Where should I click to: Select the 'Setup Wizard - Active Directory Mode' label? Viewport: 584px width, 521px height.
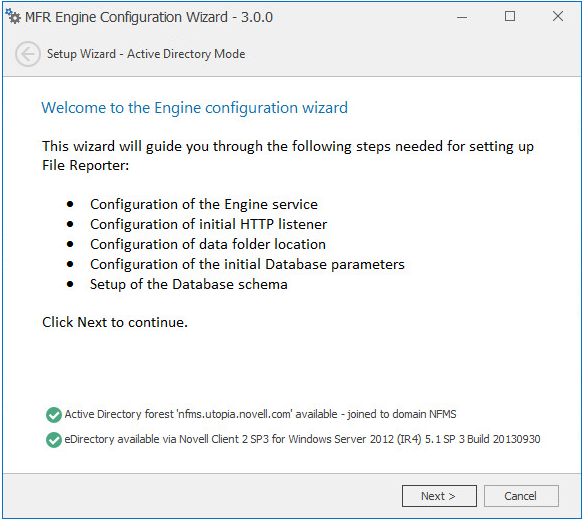click(146, 54)
